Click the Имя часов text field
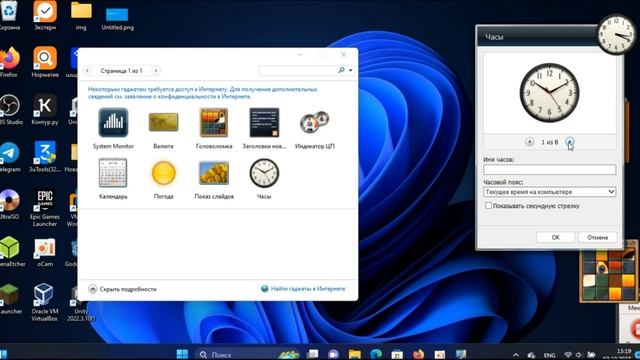Viewport: 640px width, 360px height. [549, 169]
